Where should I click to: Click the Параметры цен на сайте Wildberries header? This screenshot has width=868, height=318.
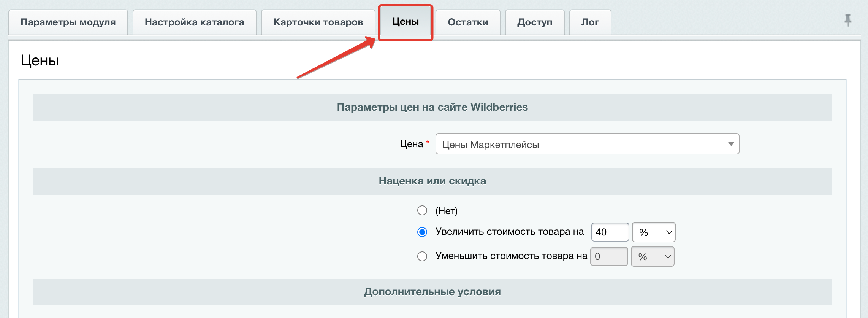[432, 107]
